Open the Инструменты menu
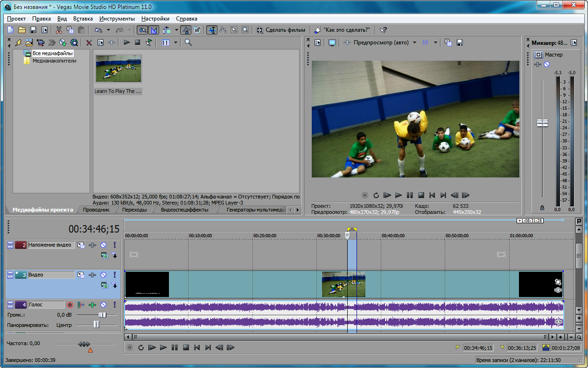 [117, 19]
